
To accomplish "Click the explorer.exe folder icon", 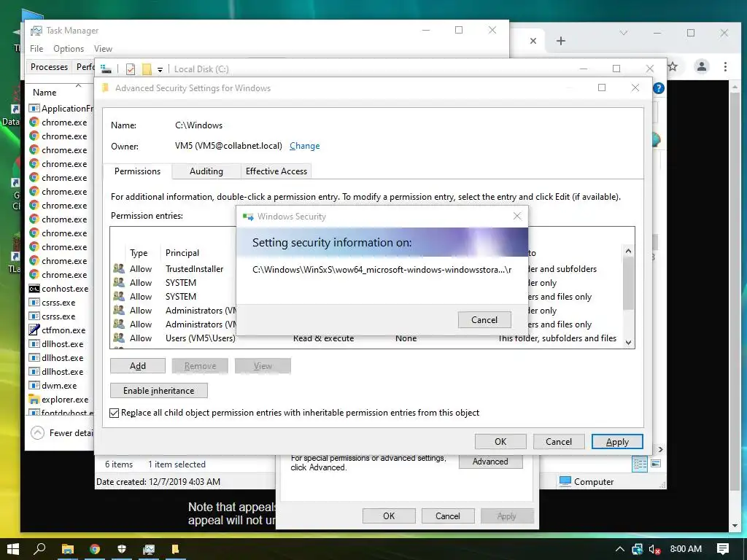I will [x=34, y=399].
